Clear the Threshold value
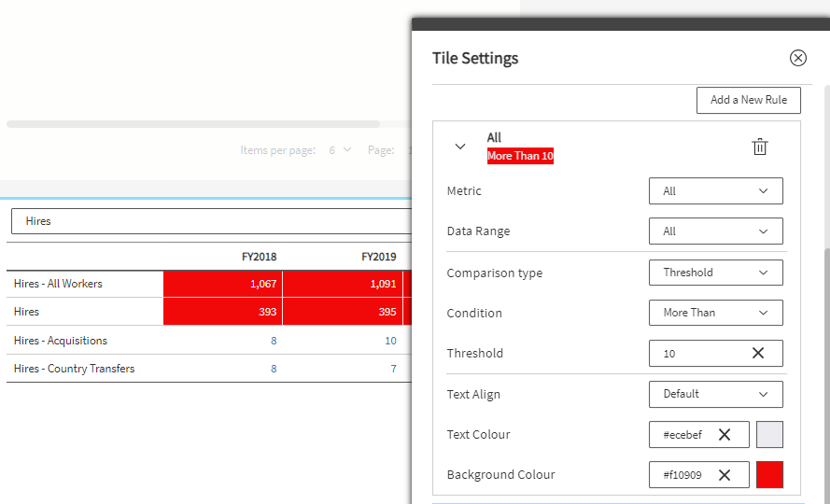This screenshot has width=830, height=504. point(758,354)
